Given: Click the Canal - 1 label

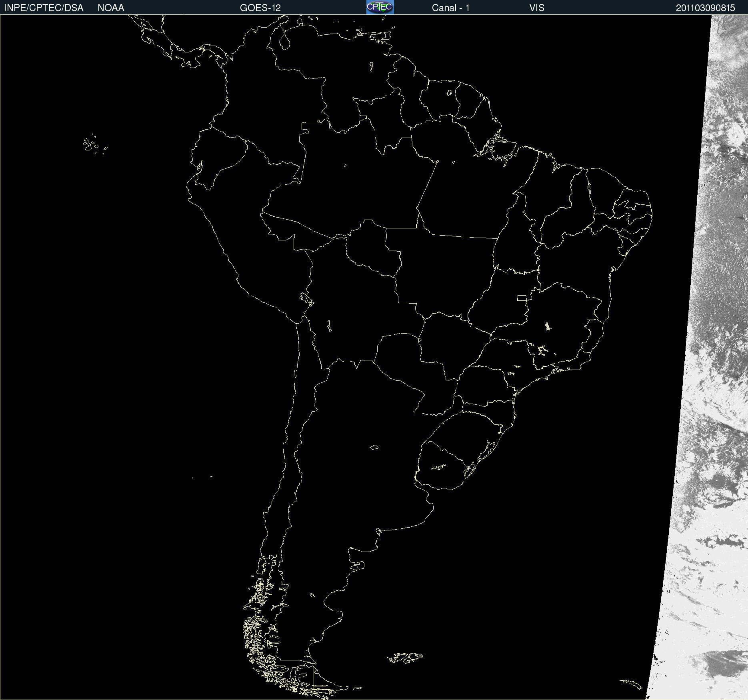Looking at the screenshot, I should pyautogui.click(x=451, y=8).
